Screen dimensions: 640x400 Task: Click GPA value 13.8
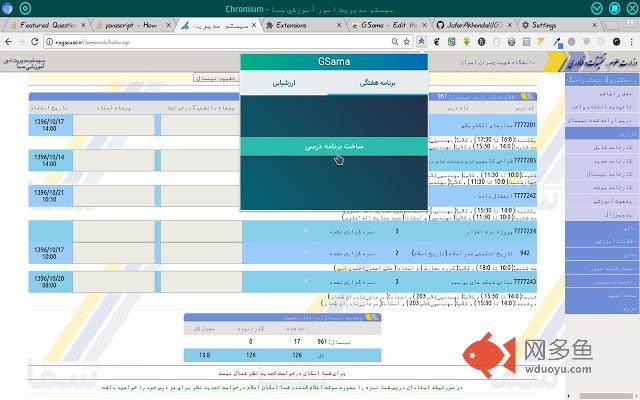pyautogui.click(x=204, y=355)
